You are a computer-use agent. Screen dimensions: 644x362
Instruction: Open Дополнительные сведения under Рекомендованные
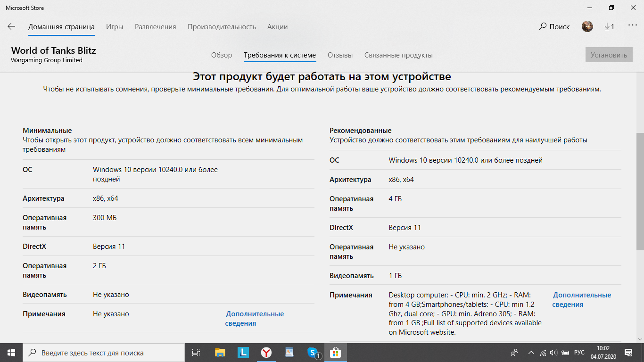point(582,300)
